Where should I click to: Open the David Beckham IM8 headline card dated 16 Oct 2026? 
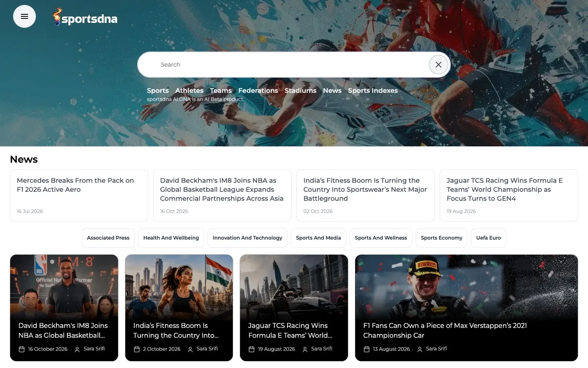[x=222, y=195]
